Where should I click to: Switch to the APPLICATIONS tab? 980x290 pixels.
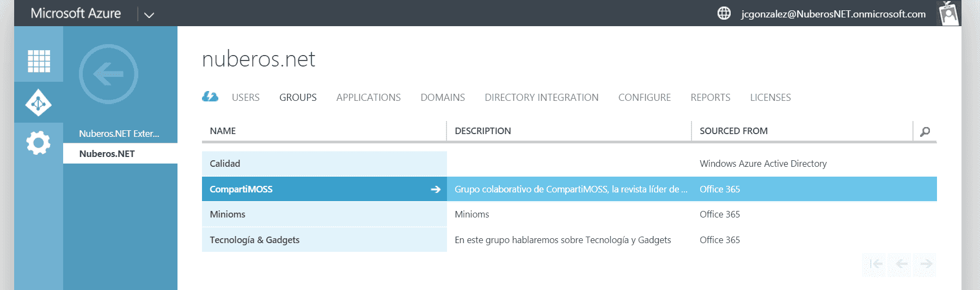click(369, 98)
